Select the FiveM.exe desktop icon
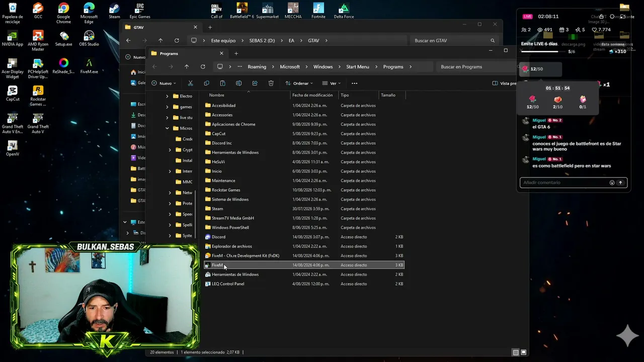 point(89,66)
